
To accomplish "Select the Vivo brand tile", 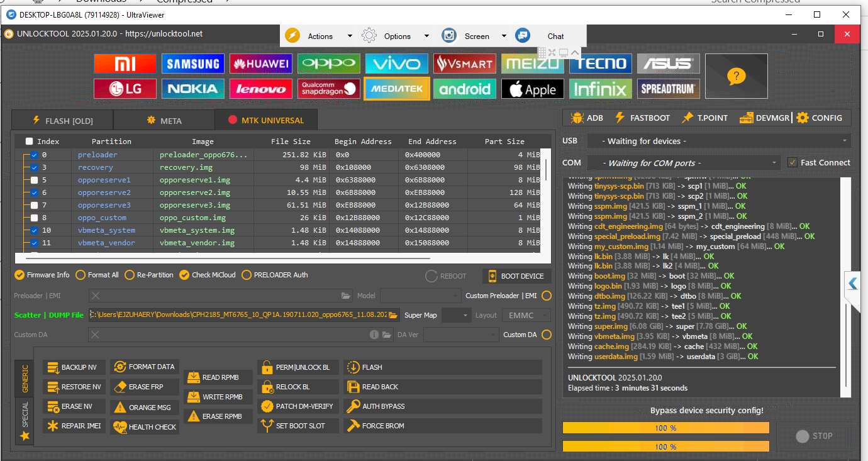I will click(x=396, y=64).
